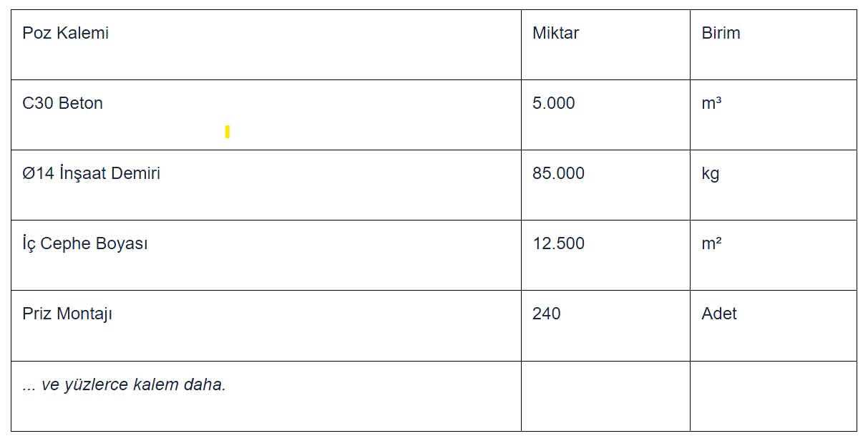Viewport: 868px width, 436px height.
Task: Select the m² unit cell
Action: [x=711, y=243]
